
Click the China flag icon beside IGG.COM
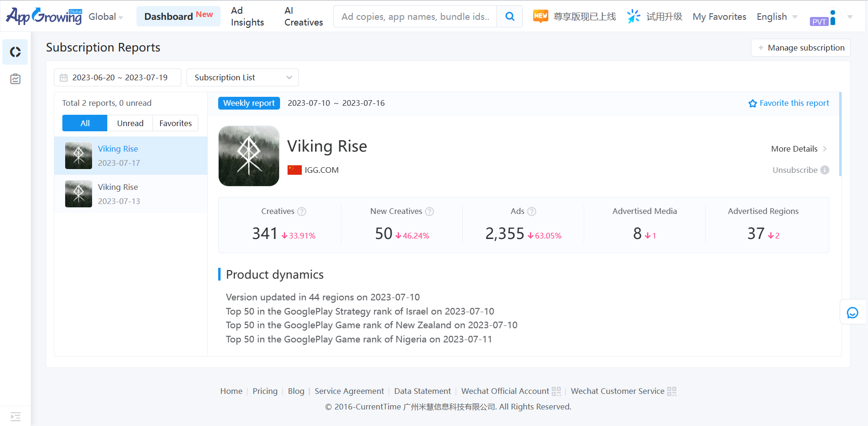295,170
